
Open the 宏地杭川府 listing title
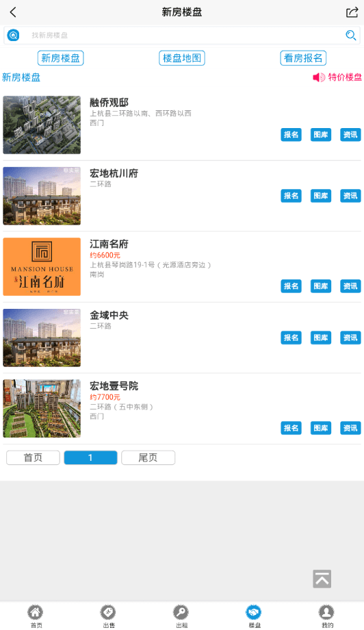pyautogui.click(x=114, y=173)
